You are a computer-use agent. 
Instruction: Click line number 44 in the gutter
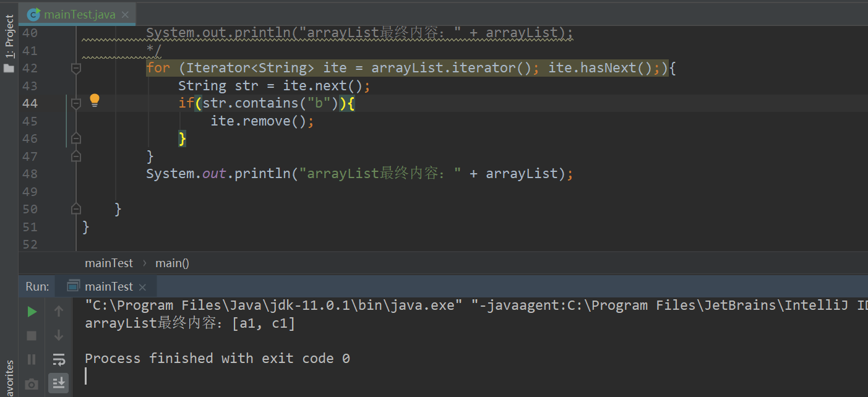pos(30,103)
